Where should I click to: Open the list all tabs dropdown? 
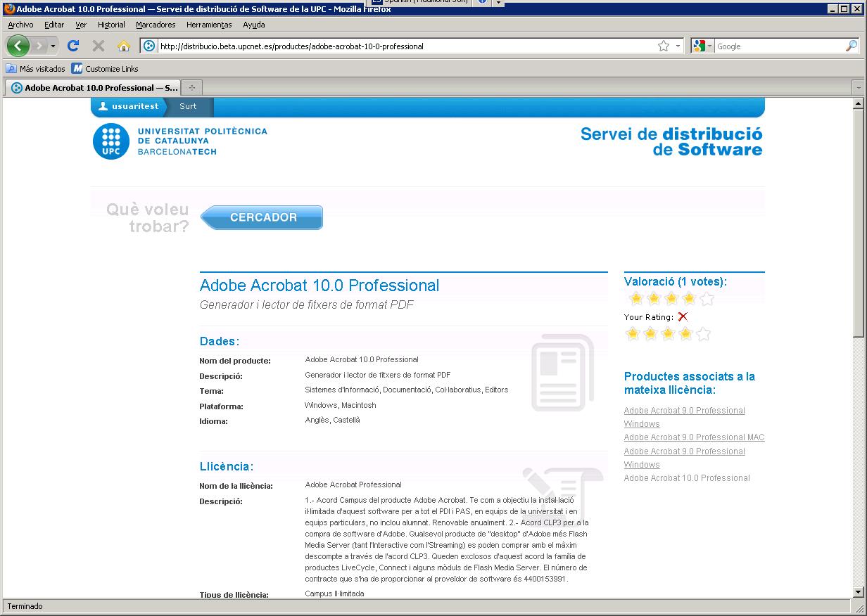[857, 88]
